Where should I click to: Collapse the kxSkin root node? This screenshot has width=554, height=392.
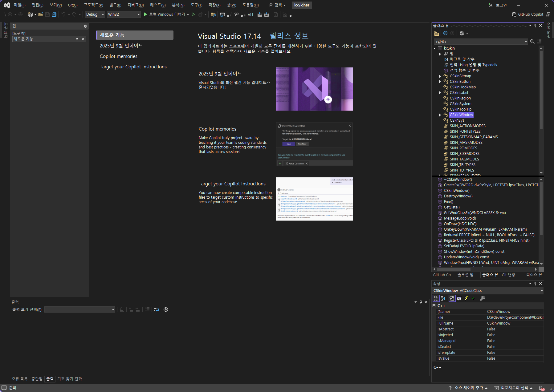point(434,48)
